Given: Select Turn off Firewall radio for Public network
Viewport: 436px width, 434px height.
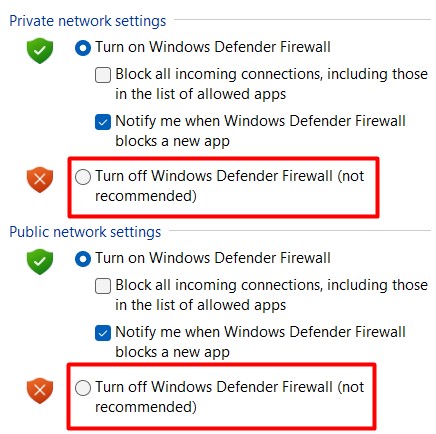Looking at the screenshot, I should 83,388.
